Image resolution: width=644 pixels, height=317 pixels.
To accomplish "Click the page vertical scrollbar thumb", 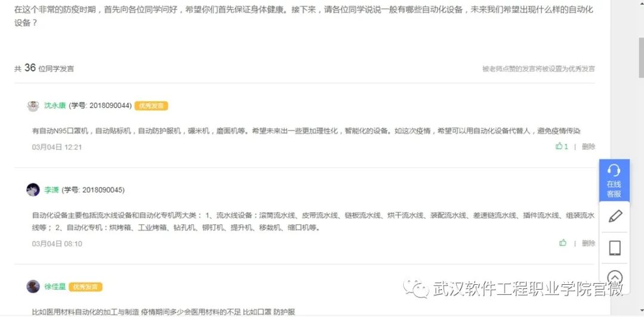I will pyautogui.click(x=640, y=57).
